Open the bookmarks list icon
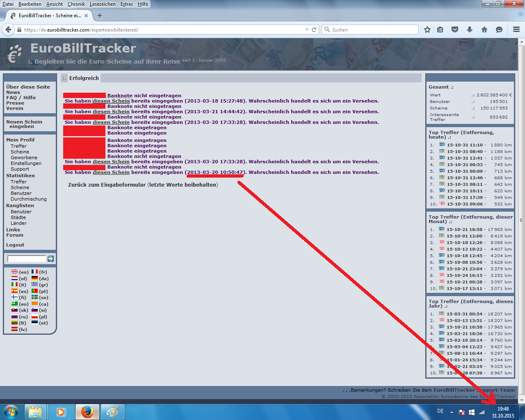Image resolution: width=525 pixels, height=420 pixels. (x=440, y=30)
